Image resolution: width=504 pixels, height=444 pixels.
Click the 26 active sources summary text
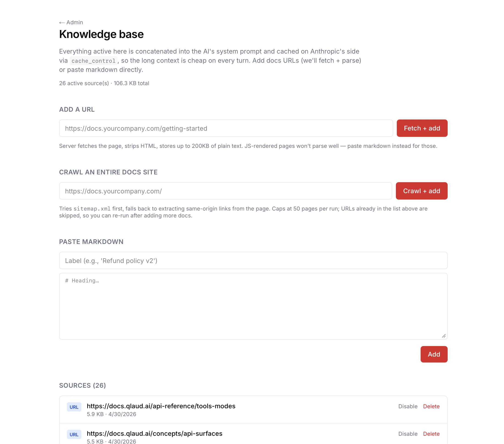coord(104,83)
